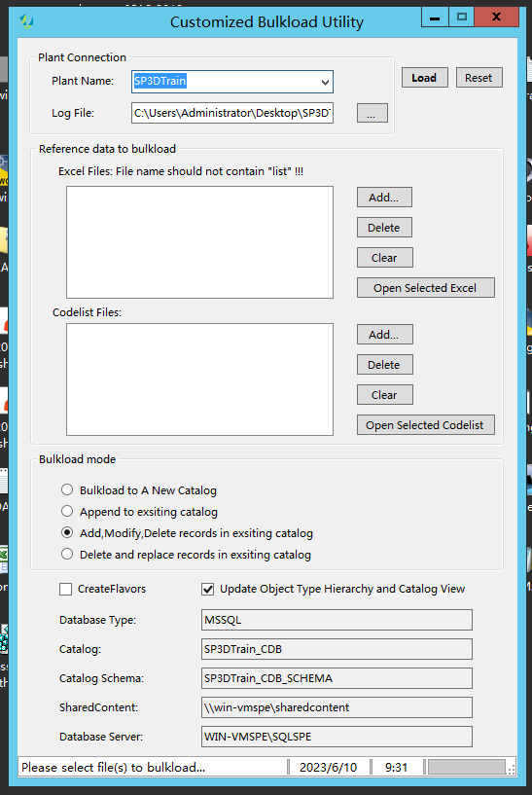Click the Database Server text field
Image resolution: width=532 pixels, height=795 pixels.
tap(337, 737)
